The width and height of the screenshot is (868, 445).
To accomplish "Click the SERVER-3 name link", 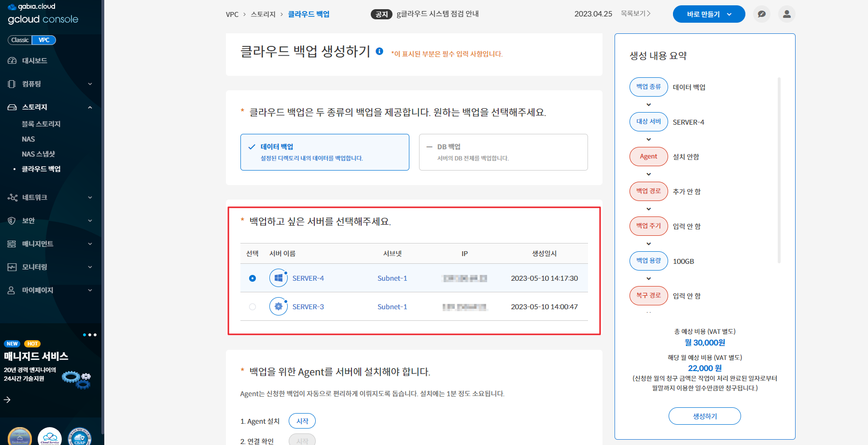I will click(308, 307).
